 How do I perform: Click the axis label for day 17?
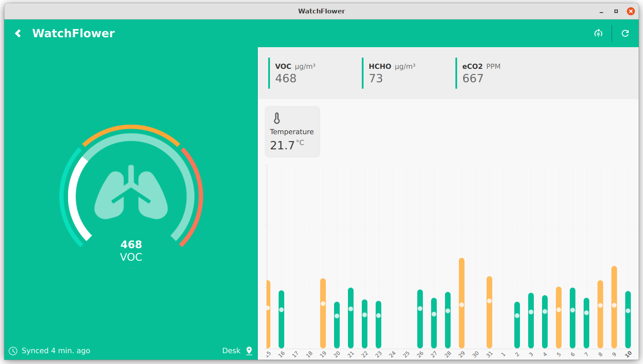click(x=295, y=354)
